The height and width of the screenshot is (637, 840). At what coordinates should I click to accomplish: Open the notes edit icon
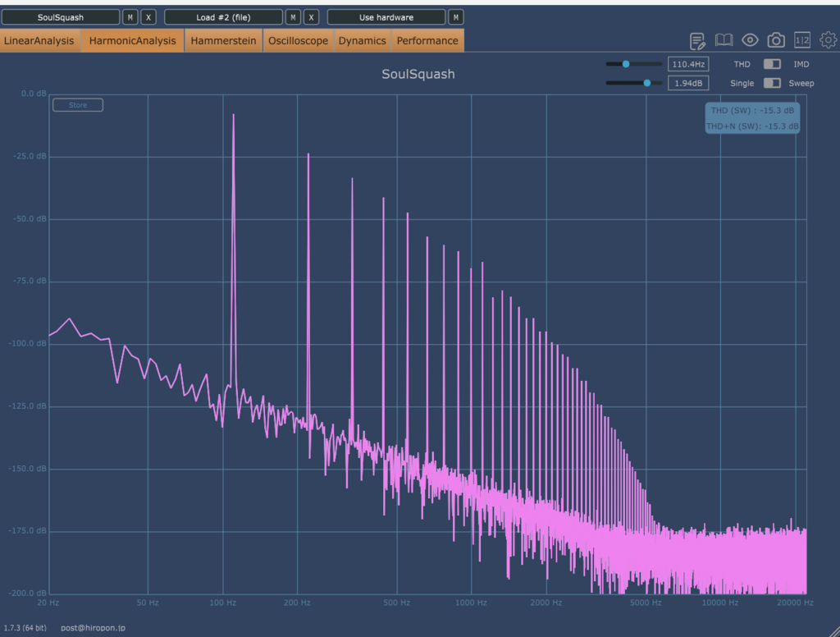[x=697, y=41]
